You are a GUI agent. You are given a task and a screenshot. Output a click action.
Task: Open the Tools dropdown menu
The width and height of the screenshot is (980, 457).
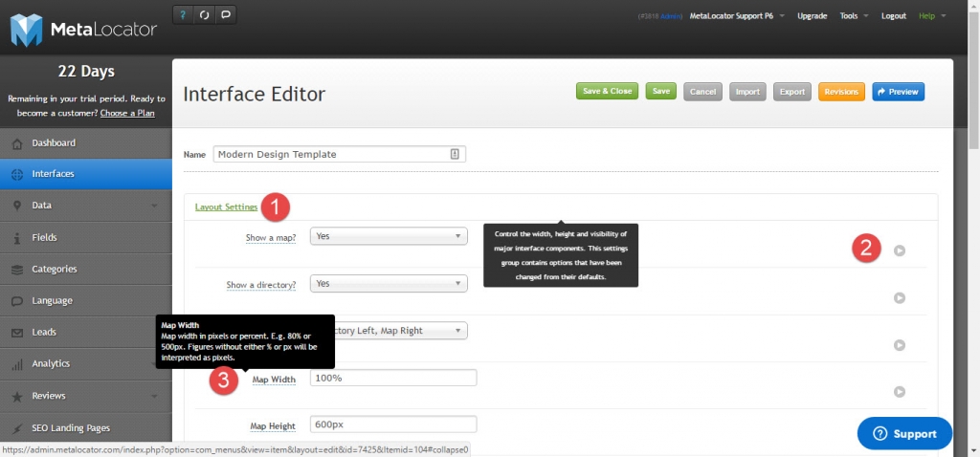[854, 16]
